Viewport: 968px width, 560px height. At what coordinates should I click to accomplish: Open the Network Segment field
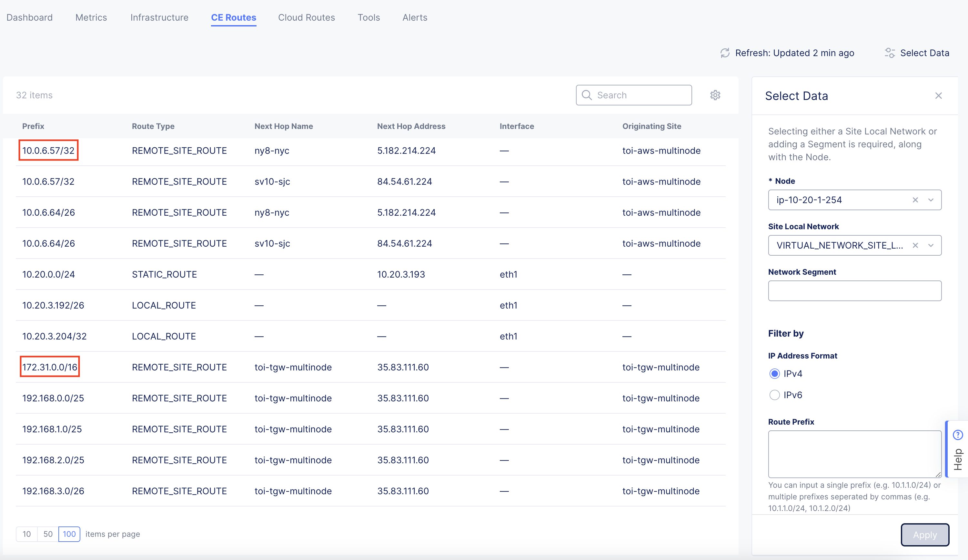854,291
